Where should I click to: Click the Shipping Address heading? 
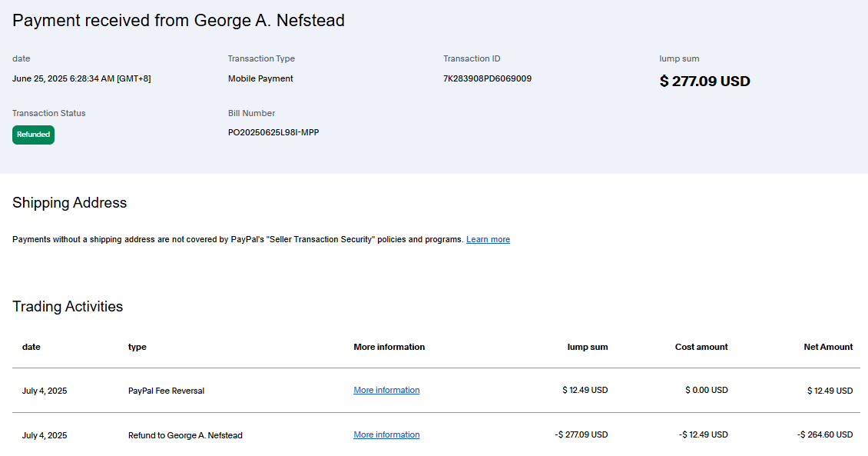click(x=69, y=203)
